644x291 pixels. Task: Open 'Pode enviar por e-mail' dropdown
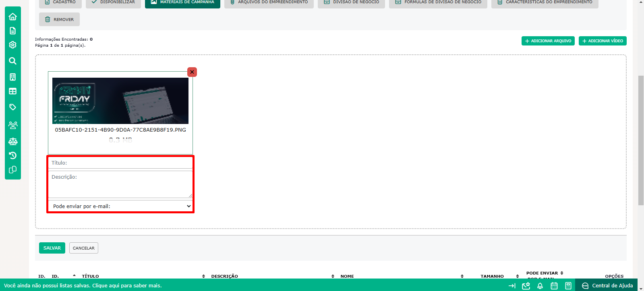pyautogui.click(x=120, y=206)
